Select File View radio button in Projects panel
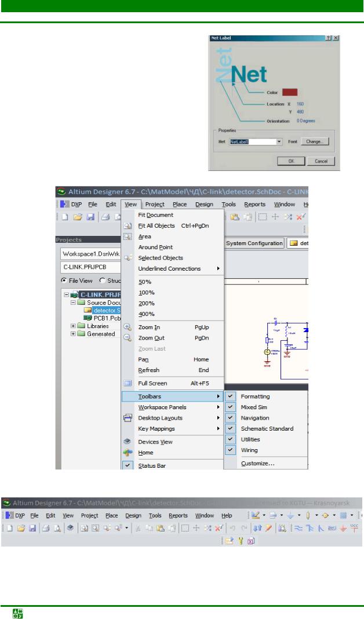This screenshot has height=619, width=364. point(64,281)
